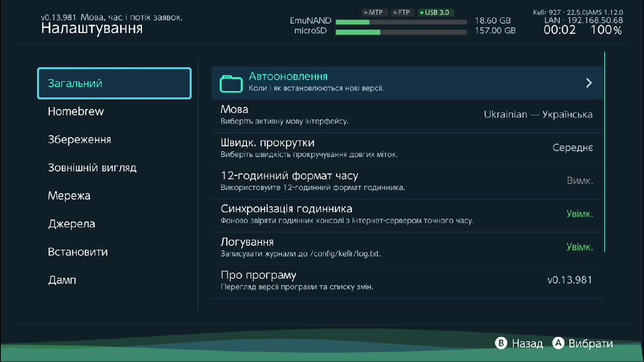This screenshot has width=644, height=362.
Task: Select the Загальний settings tab
Action: coord(114,83)
